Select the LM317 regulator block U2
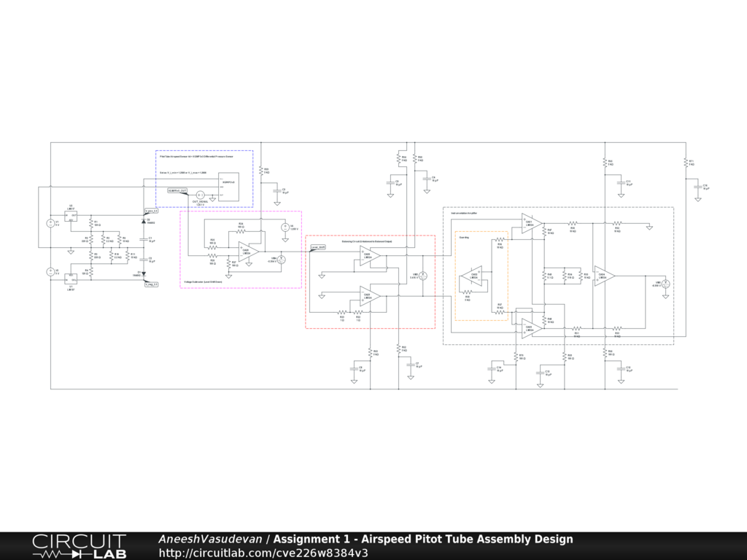This screenshot has width=747, height=560. point(71,217)
